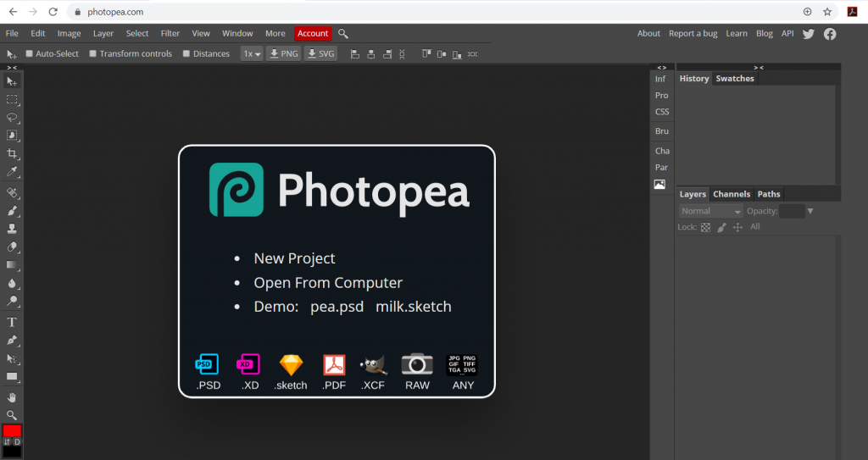The image size is (868, 460).
Task: Open the 1x export scale dropdown
Action: (252, 53)
